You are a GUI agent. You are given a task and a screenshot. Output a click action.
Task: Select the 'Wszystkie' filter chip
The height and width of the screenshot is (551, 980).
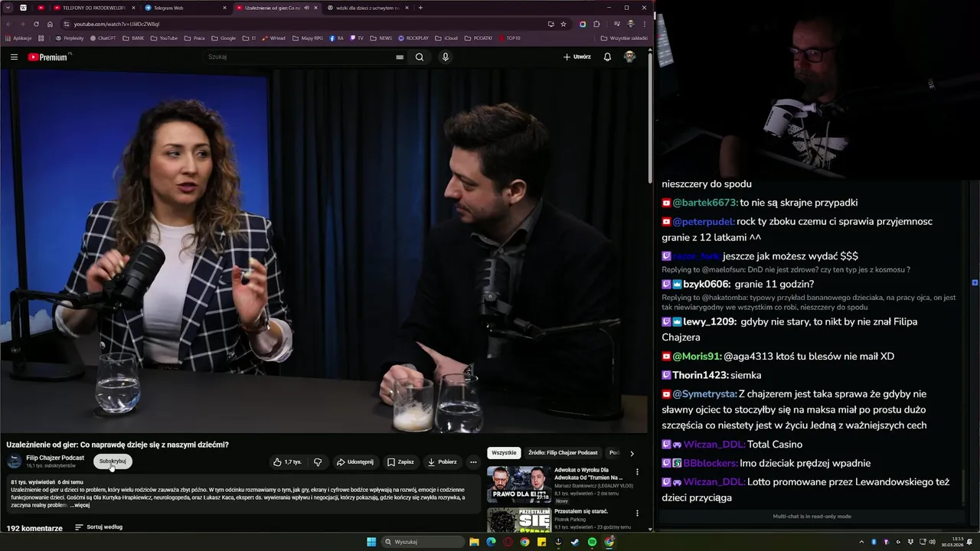click(504, 453)
